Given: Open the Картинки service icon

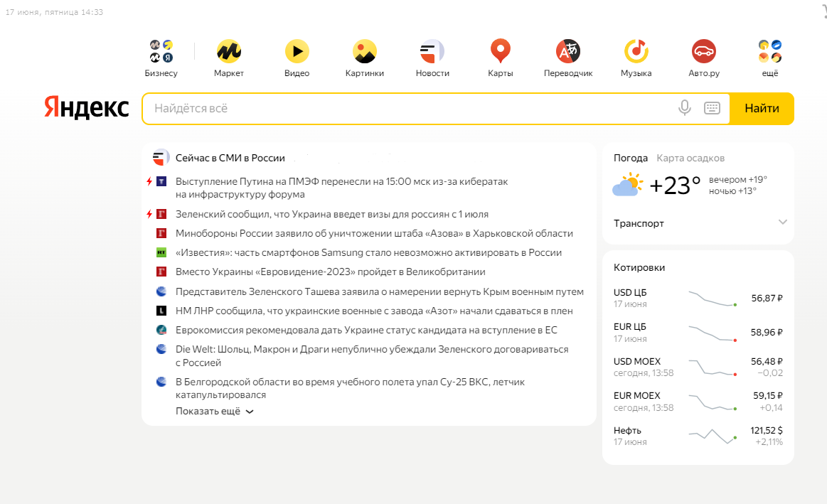Looking at the screenshot, I should (x=365, y=51).
